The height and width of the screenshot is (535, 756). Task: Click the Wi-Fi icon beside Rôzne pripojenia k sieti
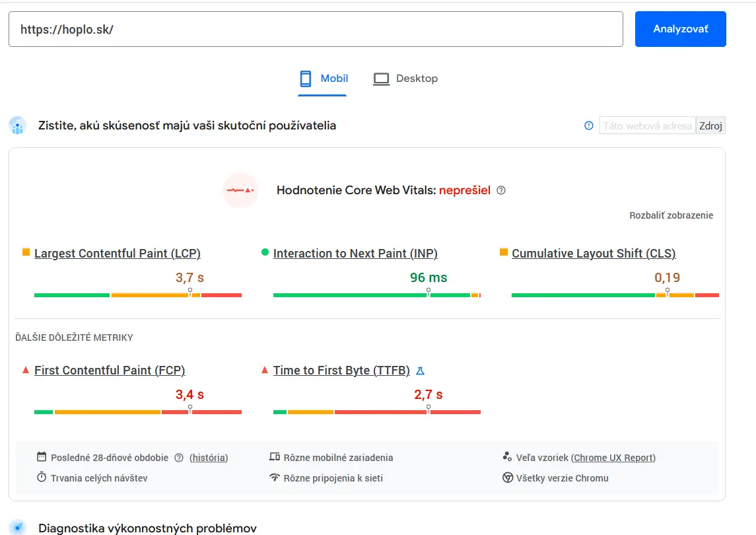point(276,478)
